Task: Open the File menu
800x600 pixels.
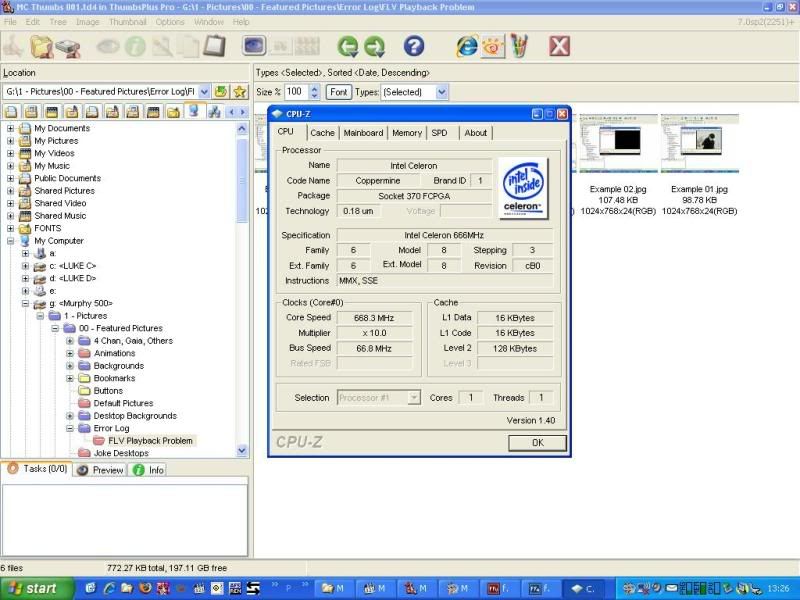Action: (x=10, y=22)
